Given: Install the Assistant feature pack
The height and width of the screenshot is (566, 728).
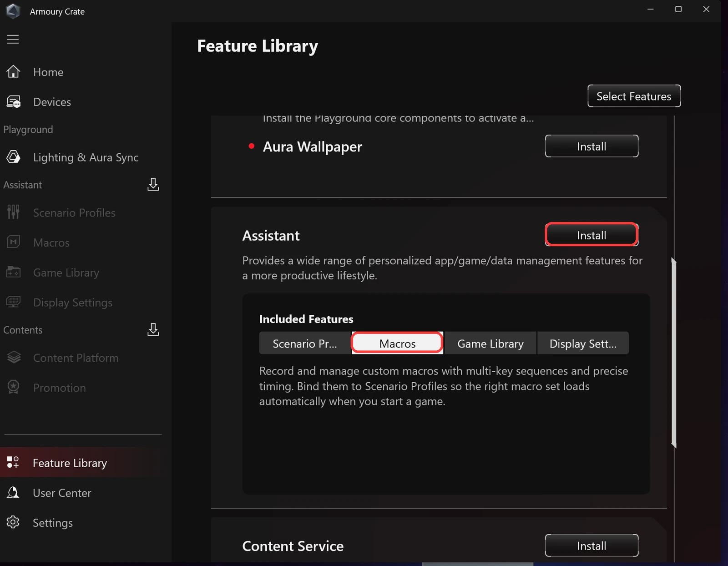Looking at the screenshot, I should (591, 235).
